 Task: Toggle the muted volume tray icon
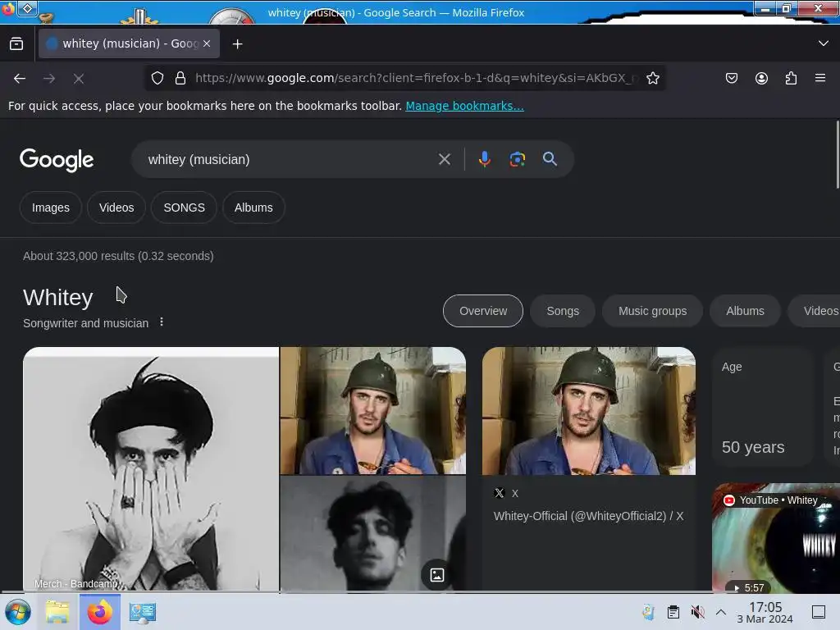point(697,612)
